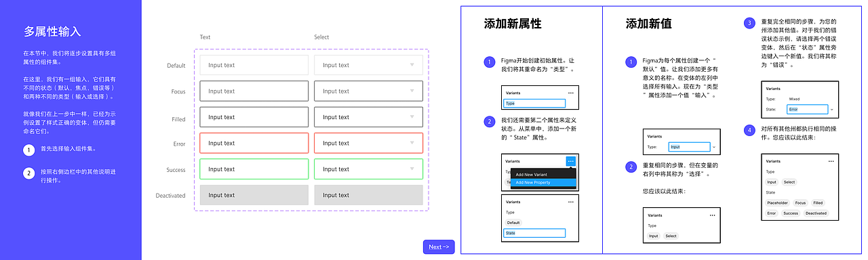Viewport: 868px width, 260px height.
Task: Click 首先选择输入组件集 instruction text
Action: pyautogui.click(x=68, y=149)
